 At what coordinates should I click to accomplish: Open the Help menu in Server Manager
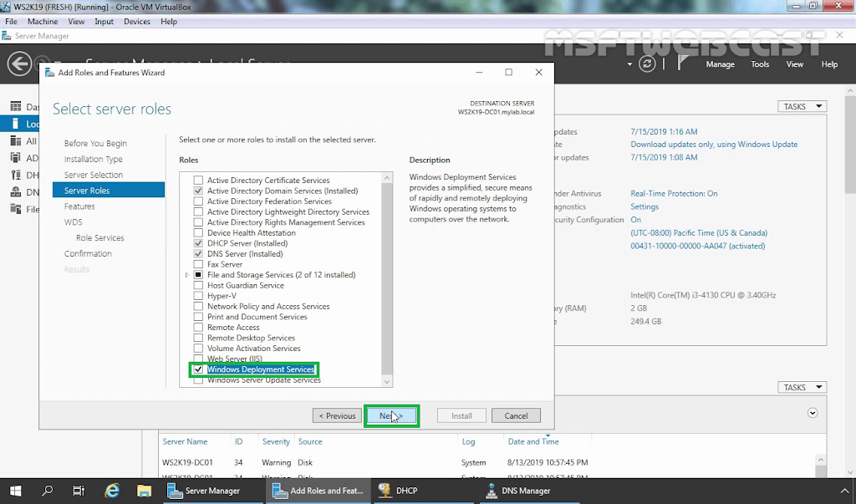[x=829, y=64]
